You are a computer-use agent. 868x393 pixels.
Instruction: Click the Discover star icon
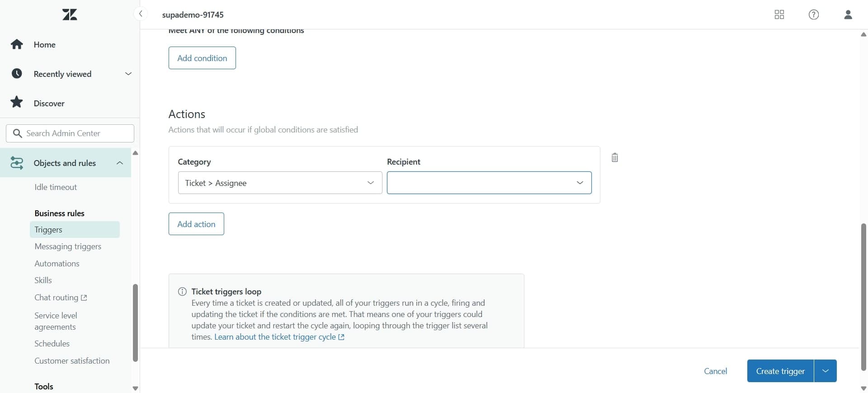pos(17,102)
